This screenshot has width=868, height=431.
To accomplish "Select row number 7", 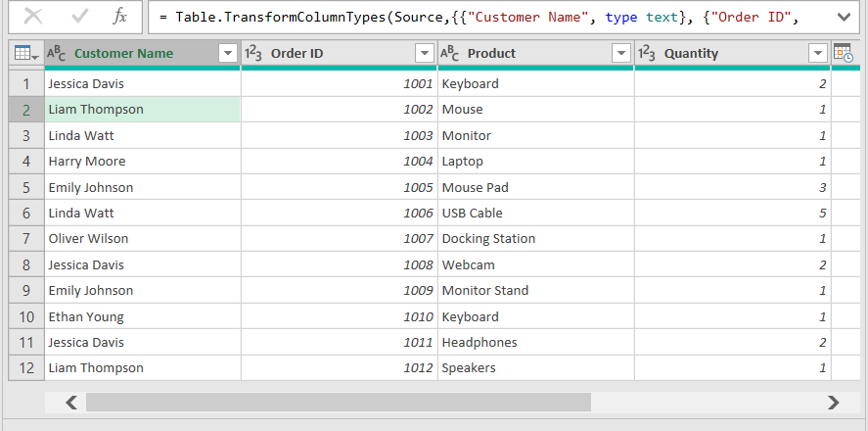I will click(x=26, y=239).
